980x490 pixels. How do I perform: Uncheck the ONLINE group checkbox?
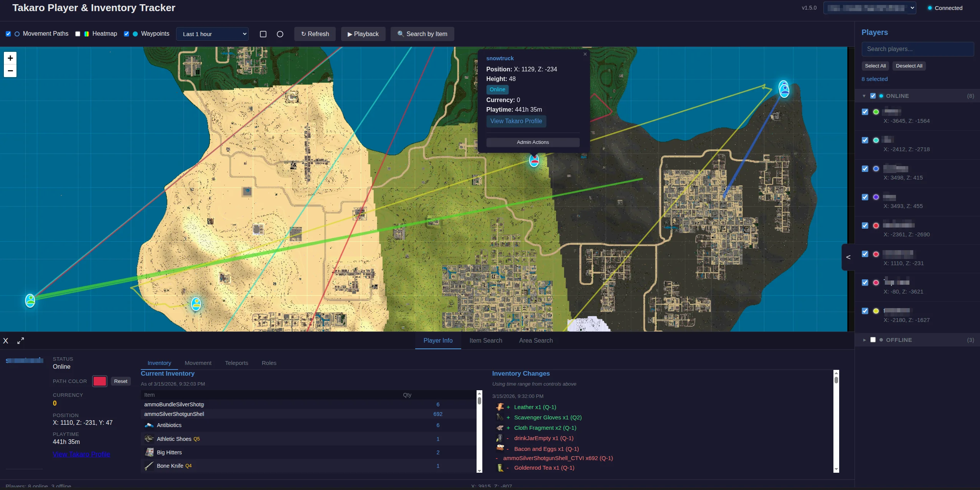point(873,96)
